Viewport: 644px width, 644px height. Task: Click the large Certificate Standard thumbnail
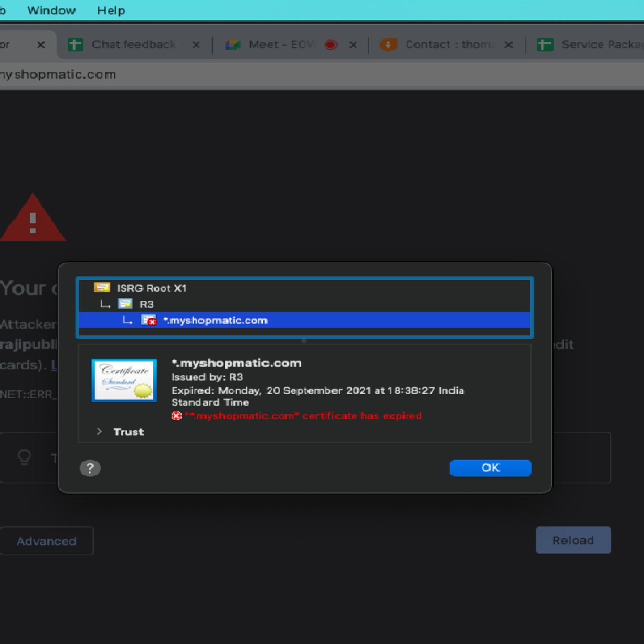tap(124, 381)
